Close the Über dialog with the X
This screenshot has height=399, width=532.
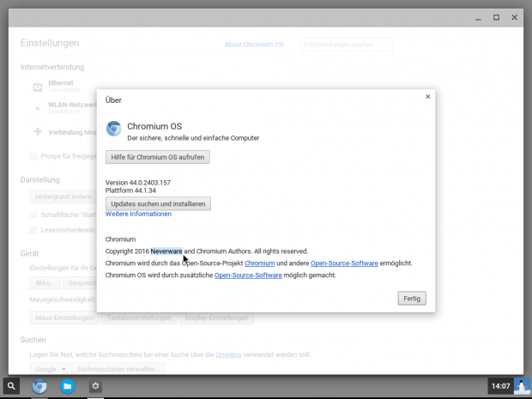pos(428,97)
